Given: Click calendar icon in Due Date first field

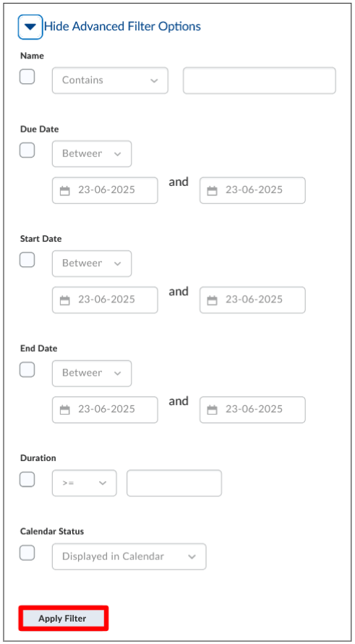Looking at the screenshot, I should (x=65, y=190).
